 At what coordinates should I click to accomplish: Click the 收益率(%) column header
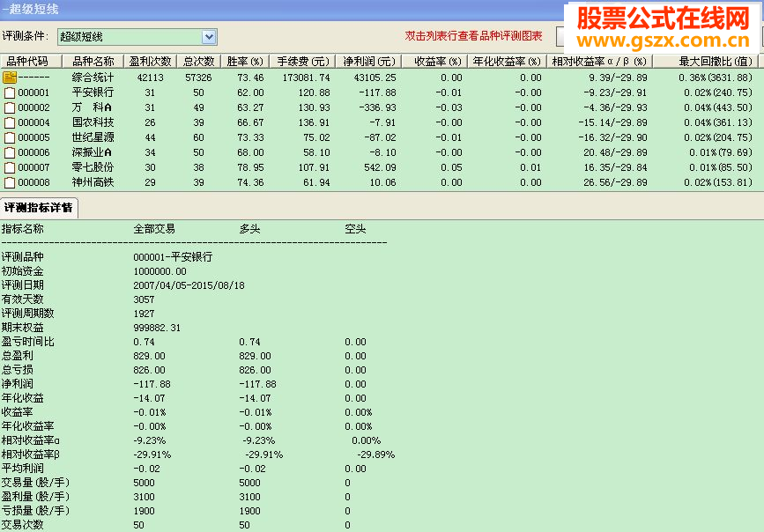434,62
